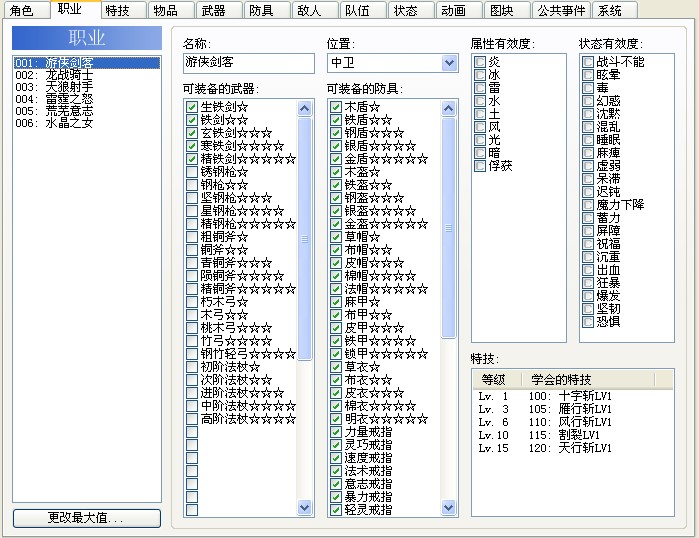The image size is (699, 538).
Task: Toggle the 恐惧 state efficiency box
Action: pyautogui.click(x=588, y=322)
